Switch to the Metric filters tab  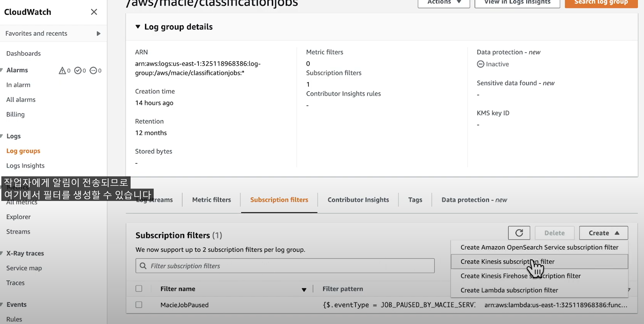pos(211,200)
